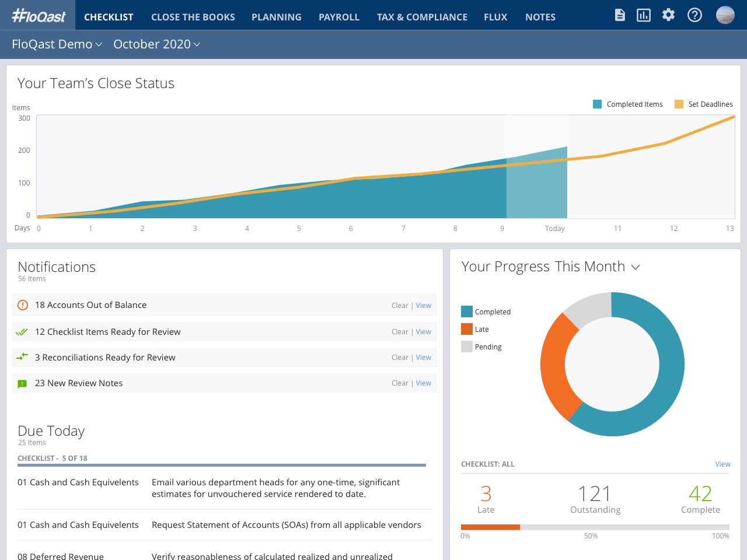Click the double checkmark review icon
The image size is (747, 560).
22,332
